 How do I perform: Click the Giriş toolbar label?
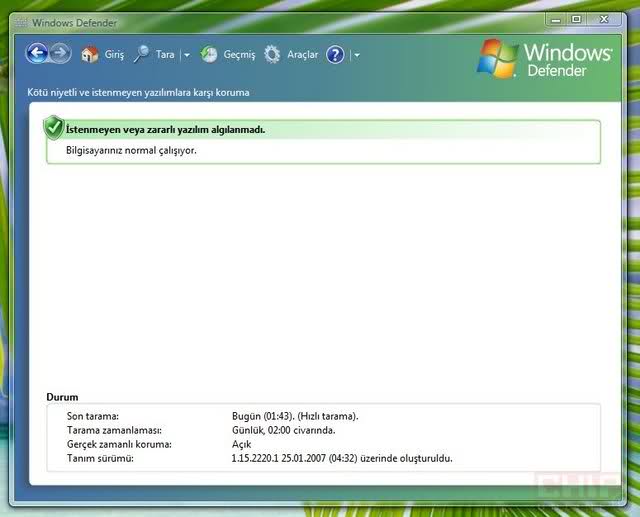tap(114, 55)
